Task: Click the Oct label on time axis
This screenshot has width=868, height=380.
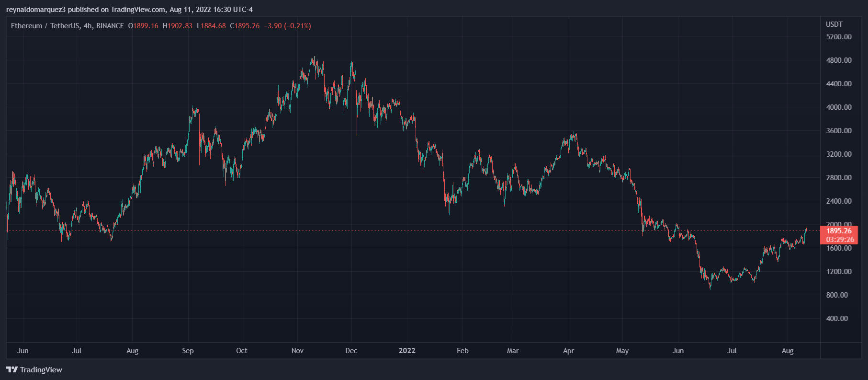Action: point(242,351)
